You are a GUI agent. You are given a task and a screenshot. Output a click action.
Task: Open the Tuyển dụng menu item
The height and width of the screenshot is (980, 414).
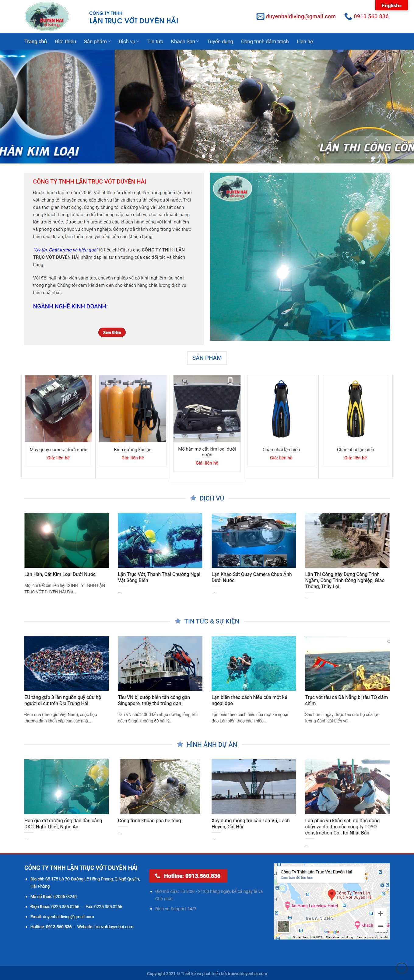220,41
